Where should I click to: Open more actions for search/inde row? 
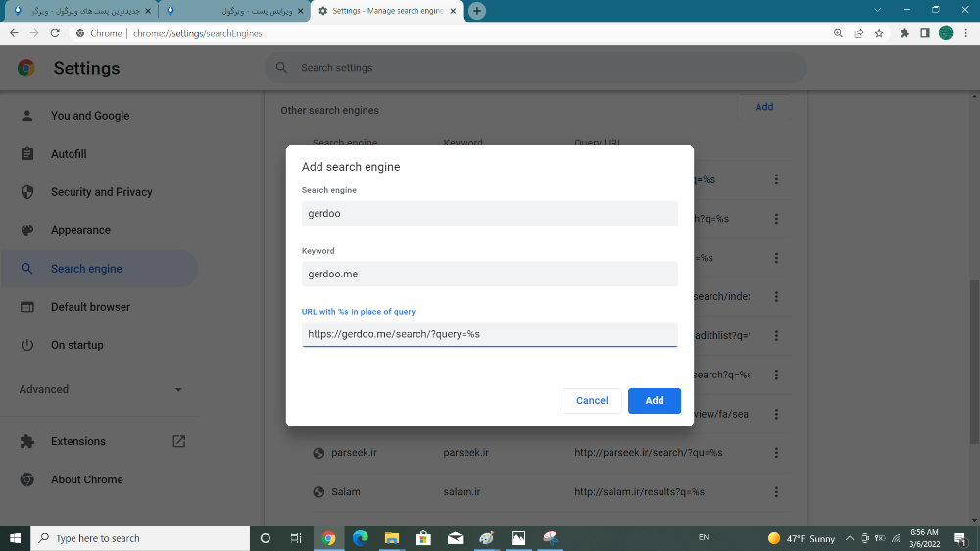(x=776, y=296)
